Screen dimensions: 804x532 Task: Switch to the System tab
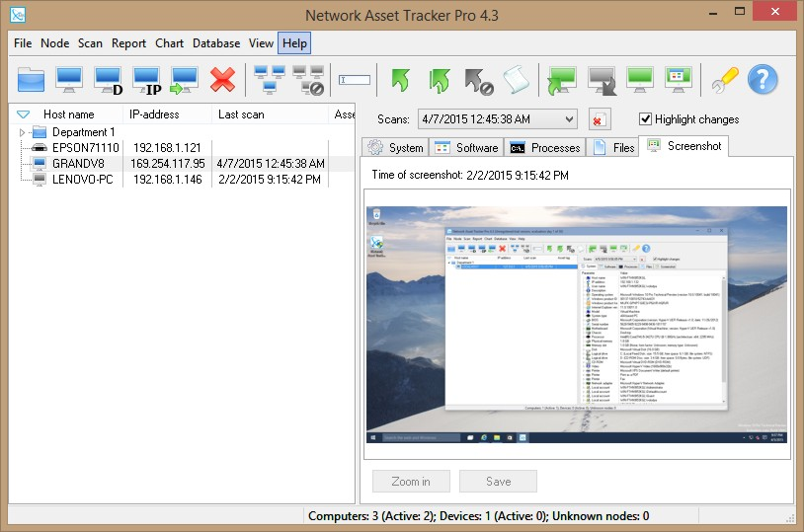coord(395,148)
